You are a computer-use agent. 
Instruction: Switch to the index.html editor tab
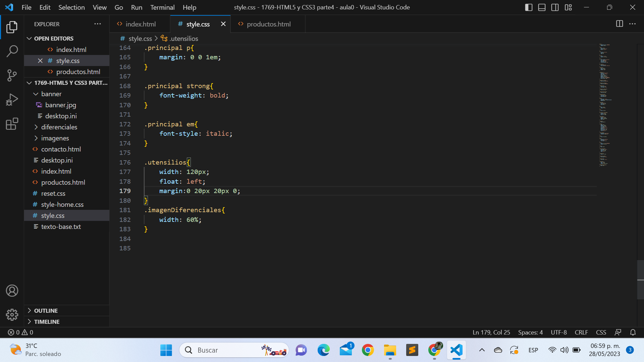pos(140,24)
